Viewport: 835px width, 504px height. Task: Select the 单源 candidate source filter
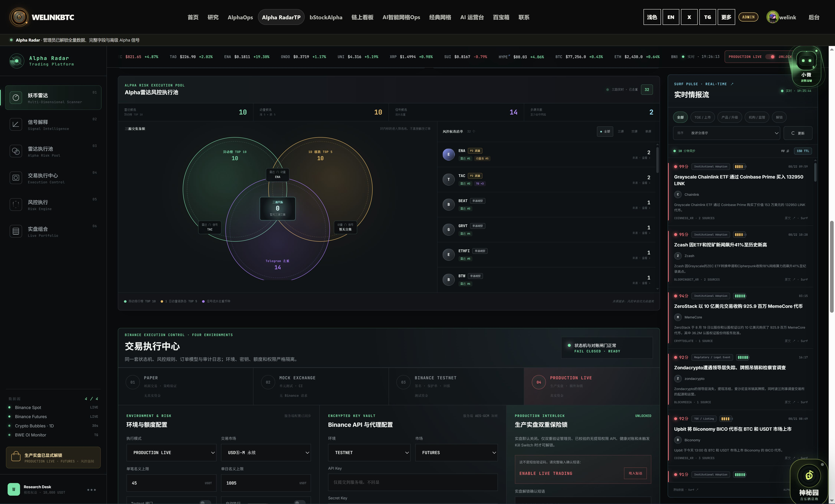click(x=648, y=132)
